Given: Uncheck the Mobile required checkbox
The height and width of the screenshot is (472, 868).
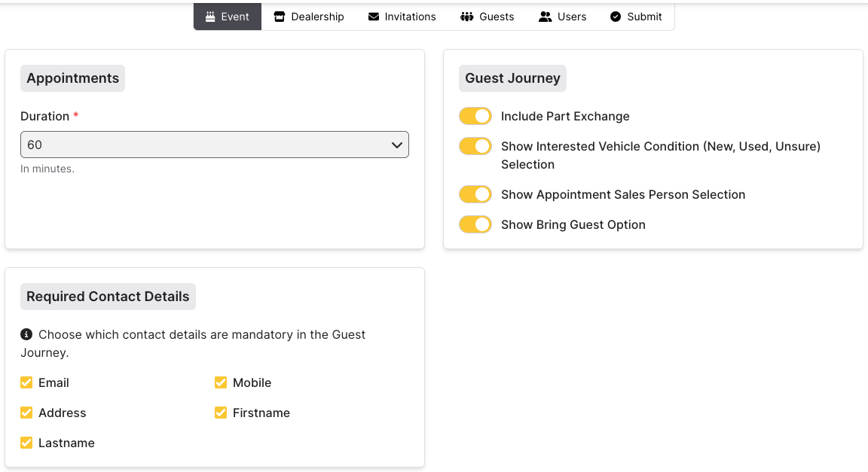Looking at the screenshot, I should coord(221,382).
